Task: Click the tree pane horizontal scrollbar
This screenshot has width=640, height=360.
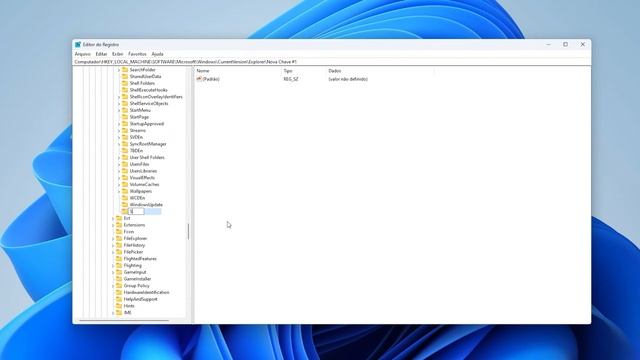Action: [124, 320]
